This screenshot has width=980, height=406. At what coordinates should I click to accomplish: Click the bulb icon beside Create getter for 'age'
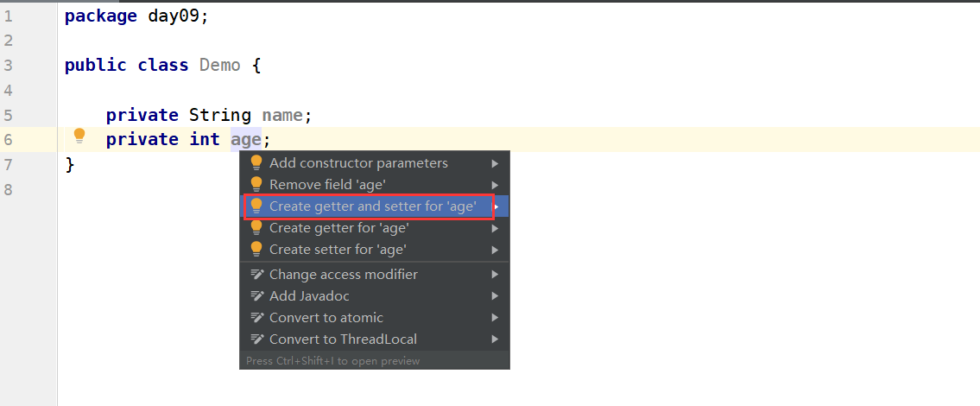(256, 228)
